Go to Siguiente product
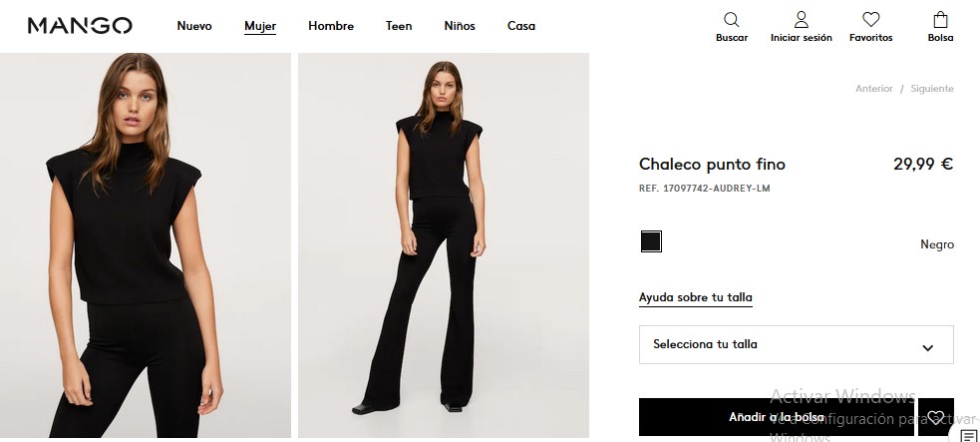The image size is (980, 442). 932,89
